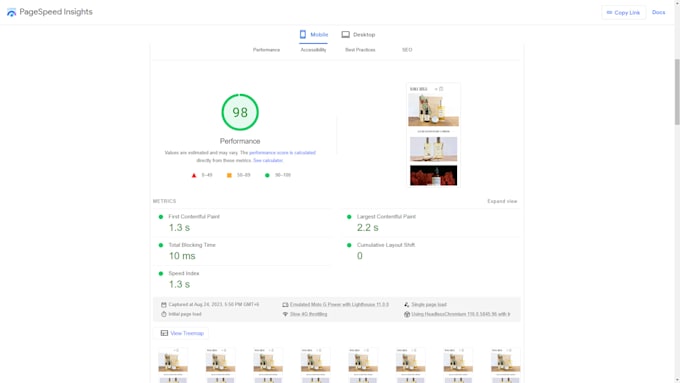Image resolution: width=680 pixels, height=383 pixels.
Task: Click the person icon beside Single page load
Action: click(x=406, y=305)
